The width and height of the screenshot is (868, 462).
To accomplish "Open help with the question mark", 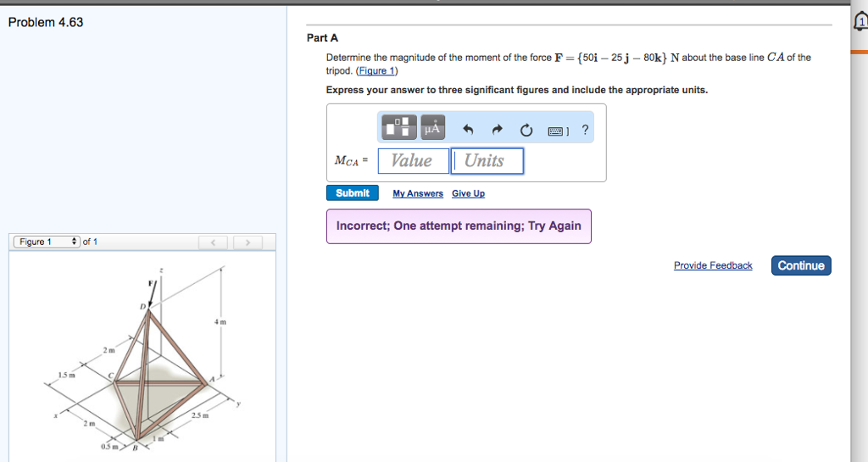I will pyautogui.click(x=585, y=130).
